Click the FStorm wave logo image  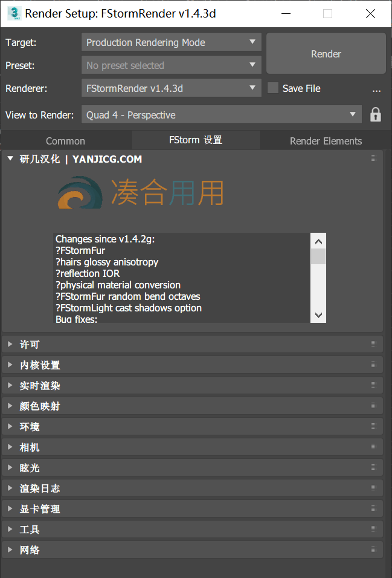(x=80, y=192)
